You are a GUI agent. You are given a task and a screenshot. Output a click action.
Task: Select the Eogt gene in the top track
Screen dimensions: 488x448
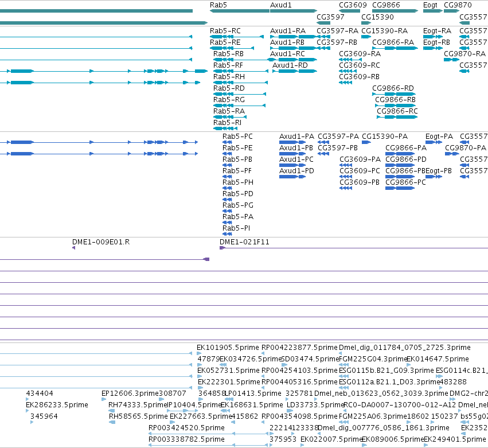(432, 11)
